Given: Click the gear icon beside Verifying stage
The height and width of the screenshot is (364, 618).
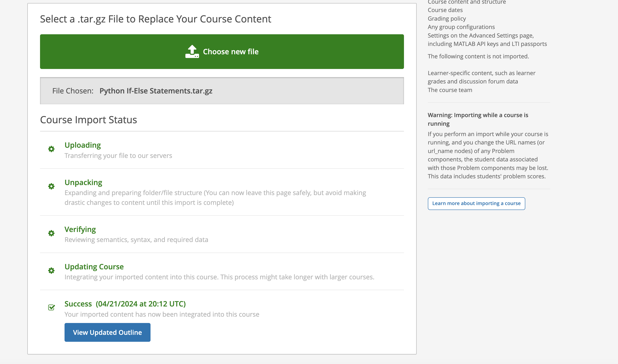Looking at the screenshot, I should tap(51, 233).
